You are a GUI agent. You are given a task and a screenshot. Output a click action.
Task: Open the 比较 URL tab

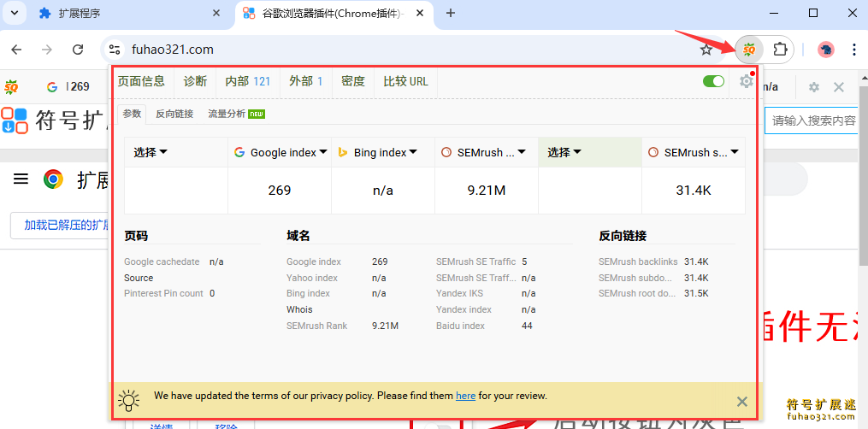click(405, 81)
